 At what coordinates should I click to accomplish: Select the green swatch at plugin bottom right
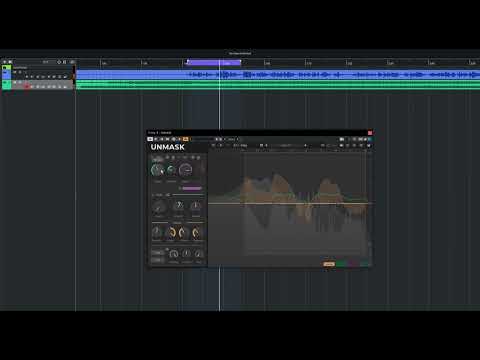tap(341, 264)
